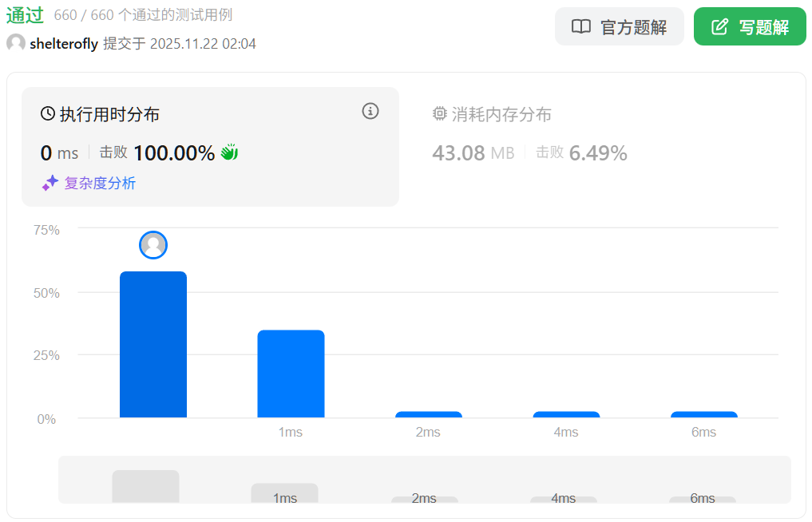Open the shelterofly user avatar
The height and width of the screenshot is (522, 812).
coord(16,43)
